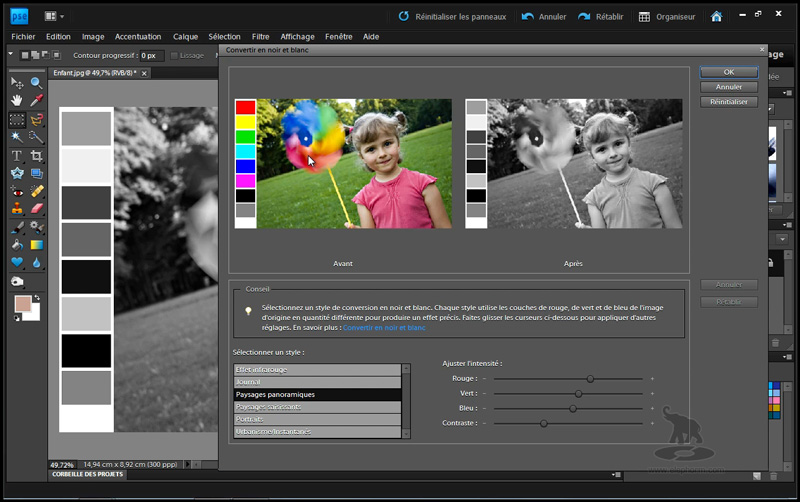Select the Hand tool
Viewport: 800px width, 502px height.
tap(17, 101)
